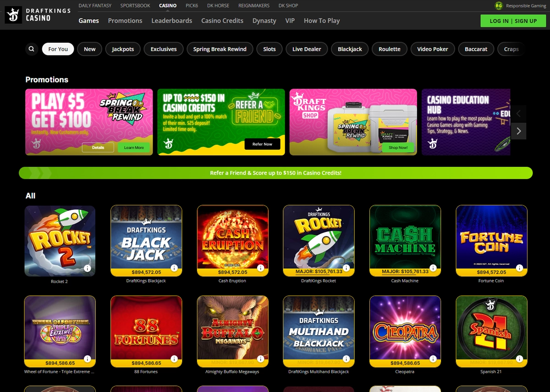Launch the Cash Eruption game tile
550x392 pixels.
[x=232, y=241]
